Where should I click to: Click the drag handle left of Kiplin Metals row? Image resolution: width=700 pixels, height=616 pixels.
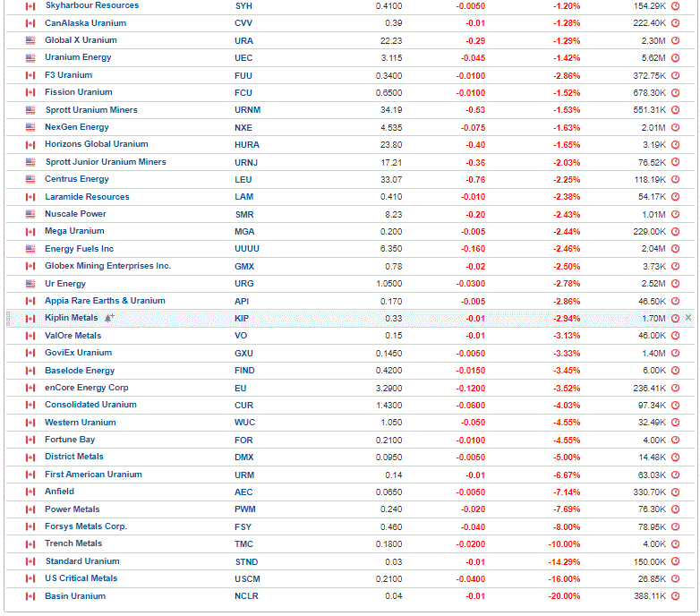(x=8, y=318)
